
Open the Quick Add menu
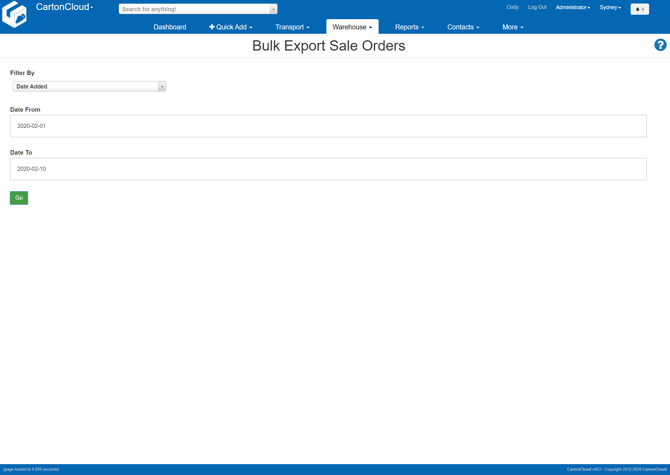[230, 27]
